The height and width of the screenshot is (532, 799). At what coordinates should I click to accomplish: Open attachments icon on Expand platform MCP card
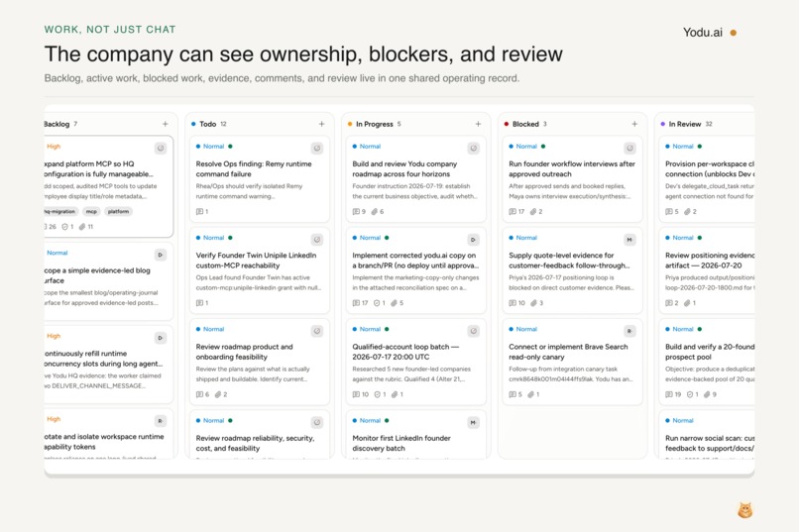click(x=82, y=227)
